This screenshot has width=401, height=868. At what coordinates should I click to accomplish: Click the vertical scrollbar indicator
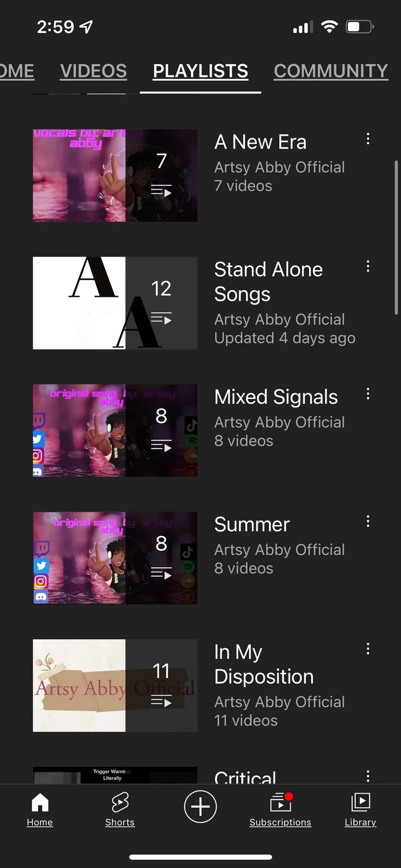(x=396, y=237)
